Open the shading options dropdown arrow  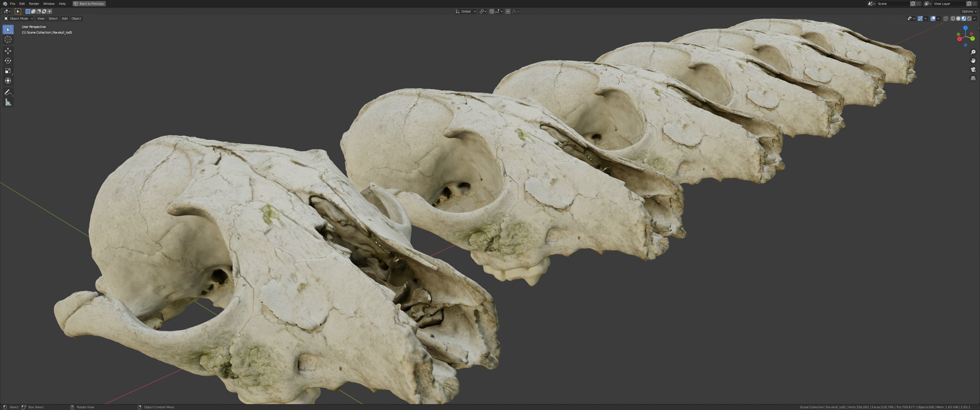975,19
